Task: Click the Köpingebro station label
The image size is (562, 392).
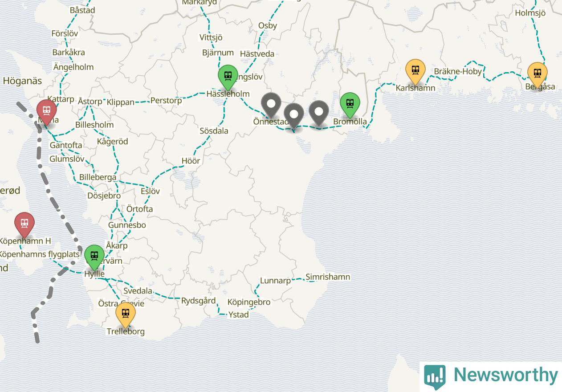Action: 249,302
